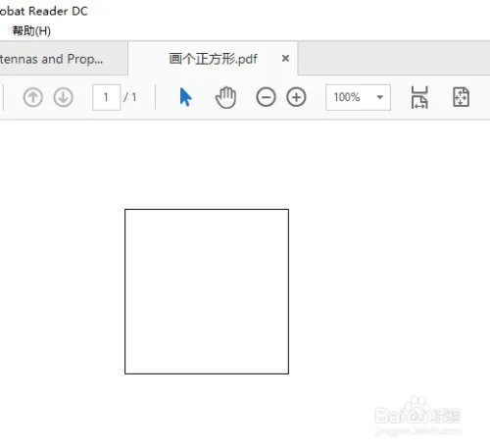
Task: Zoom in with the plus icon
Action: tap(296, 97)
